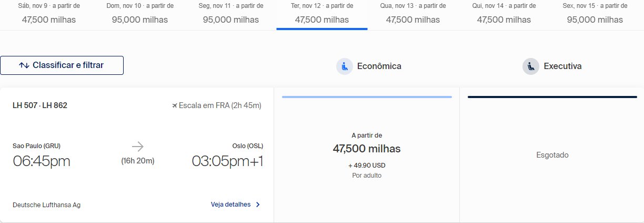Click the Economy class seat icon

click(x=345, y=66)
